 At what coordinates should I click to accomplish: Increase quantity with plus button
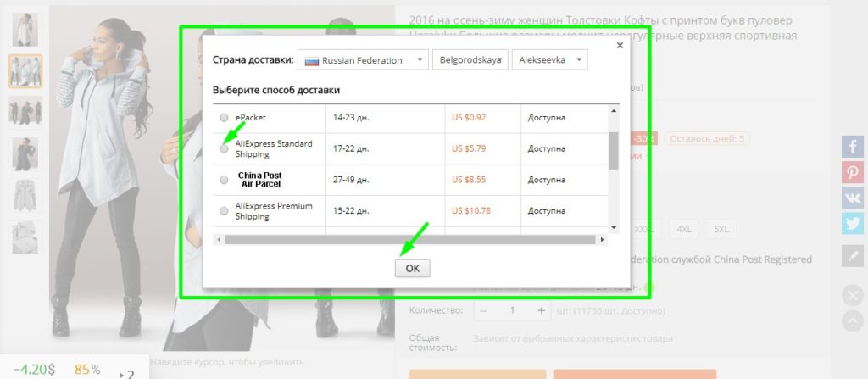pos(542,311)
